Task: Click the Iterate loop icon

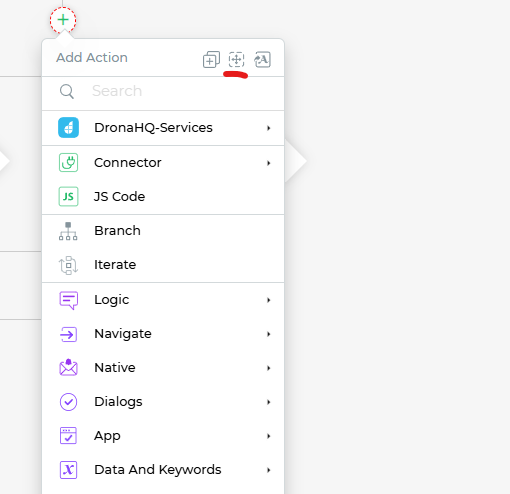Action: [68, 265]
